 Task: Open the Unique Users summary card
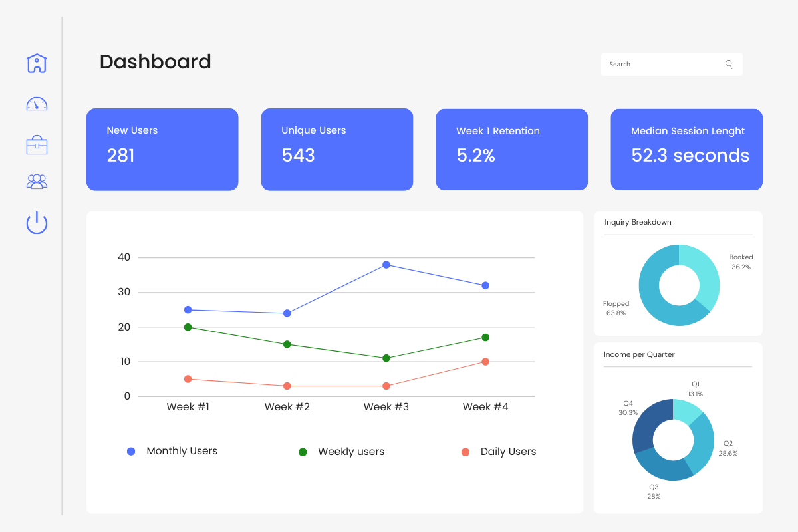point(337,149)
